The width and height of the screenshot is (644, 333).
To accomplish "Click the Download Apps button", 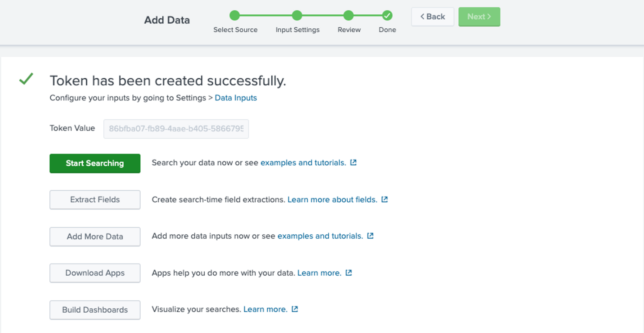I will pos(95,273).
